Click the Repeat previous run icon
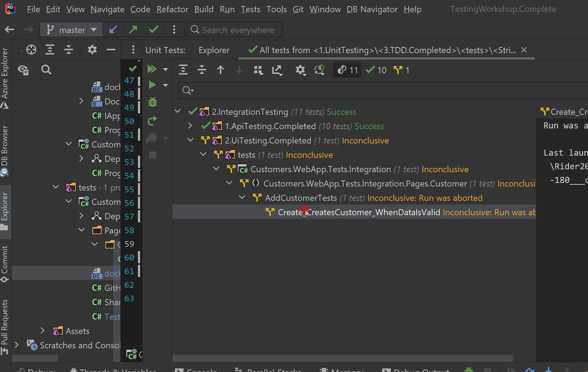Screen dimensions: 588x372 pos(152,121)
